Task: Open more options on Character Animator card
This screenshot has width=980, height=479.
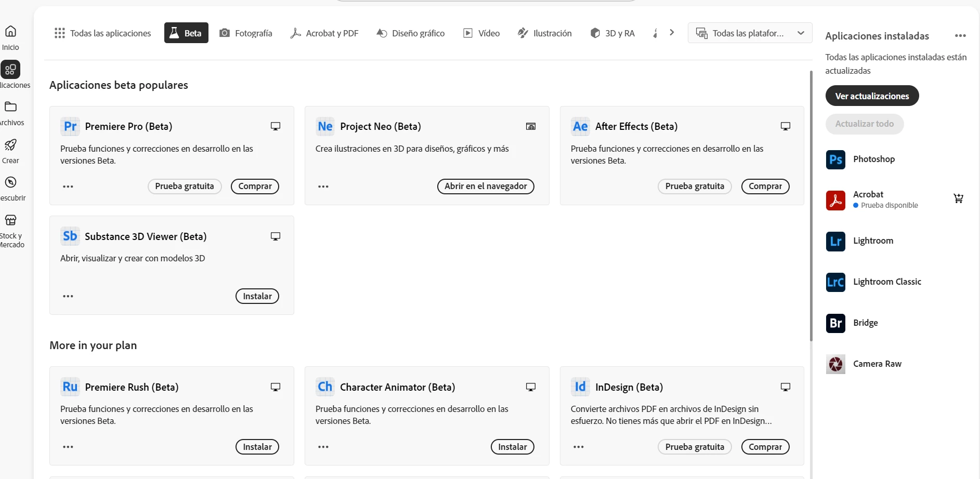Action: 323,447
